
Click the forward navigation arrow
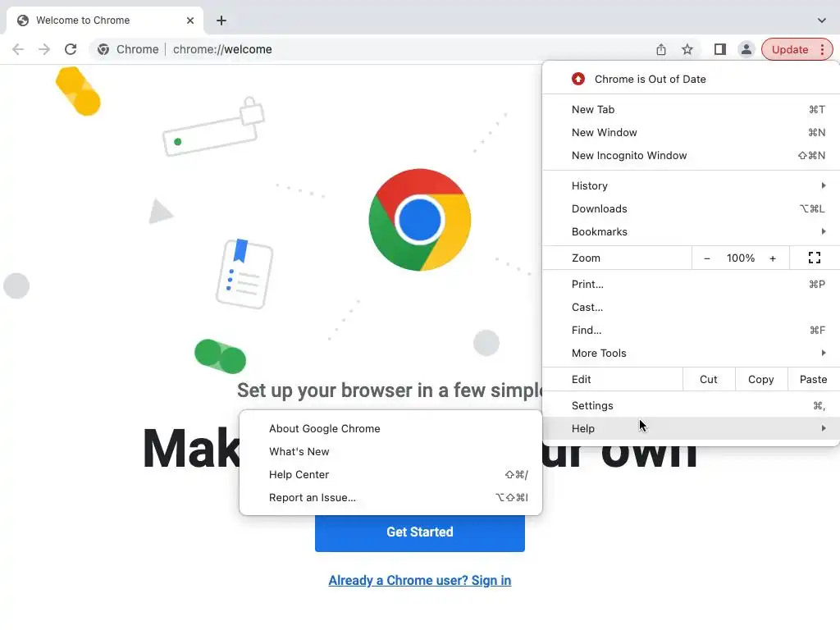point(44,49)
